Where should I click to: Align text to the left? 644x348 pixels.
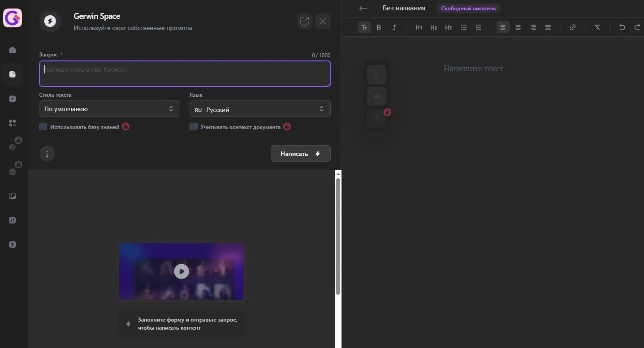[503, 27]
